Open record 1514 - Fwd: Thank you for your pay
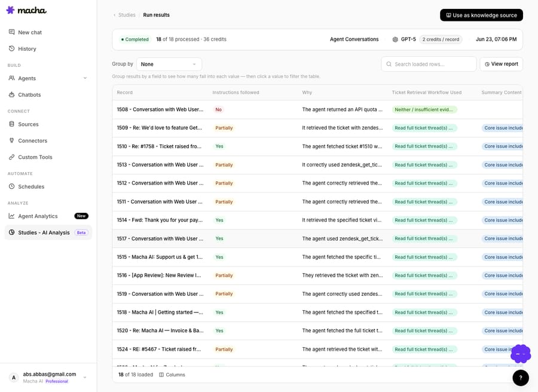 pyautogui.click(x=160, y=220)
